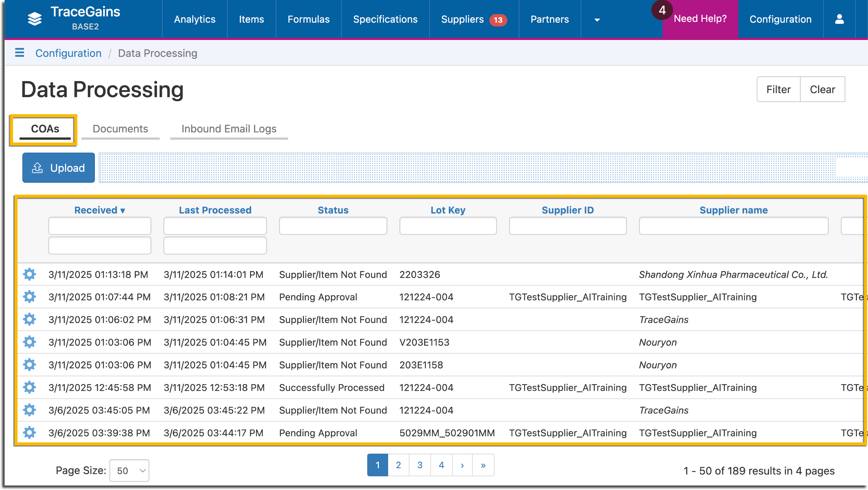The image size is (868, 490).
Task: Open gear menu for Successfully Processed row
Action: point(29,387)
